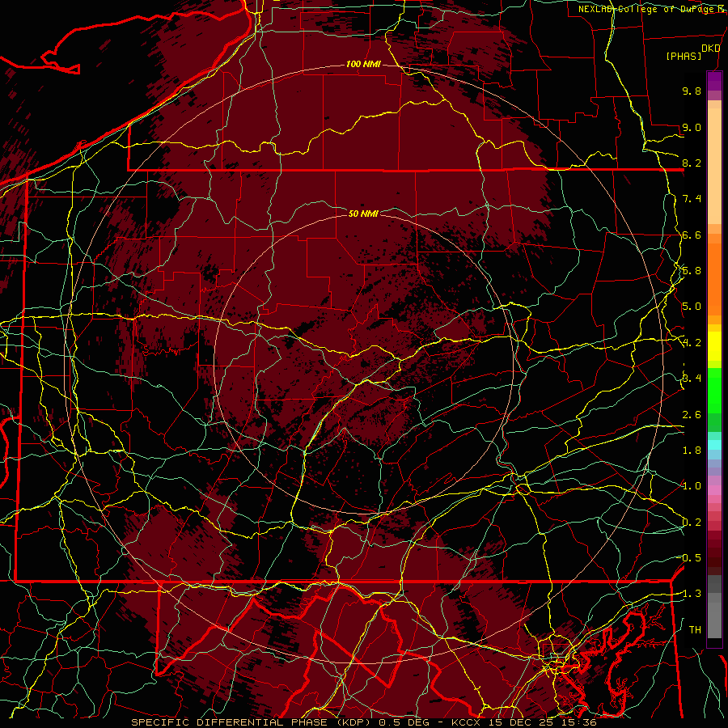
Task: Click the DKD label above the color scale
Action: pos(710,49)
